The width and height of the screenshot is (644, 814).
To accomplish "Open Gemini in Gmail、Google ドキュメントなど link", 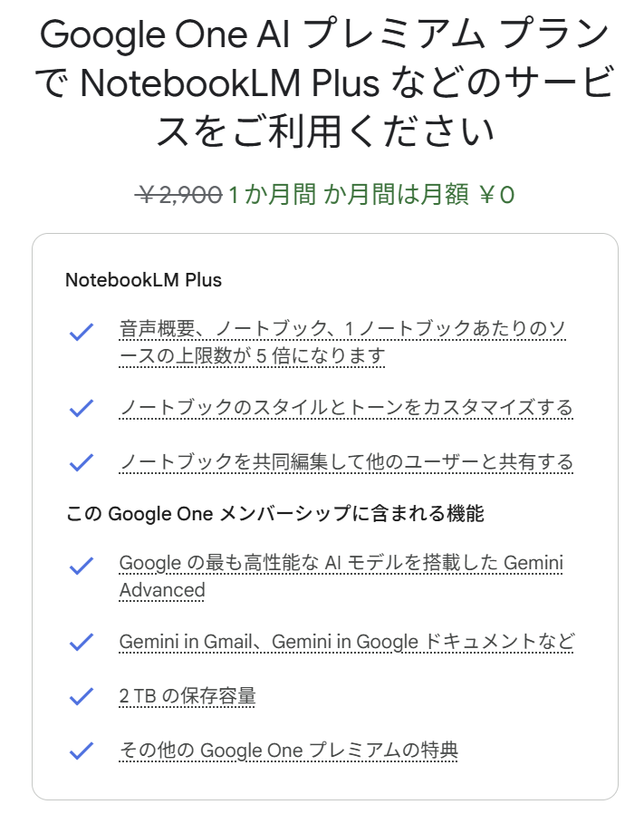I will point(347,642).
